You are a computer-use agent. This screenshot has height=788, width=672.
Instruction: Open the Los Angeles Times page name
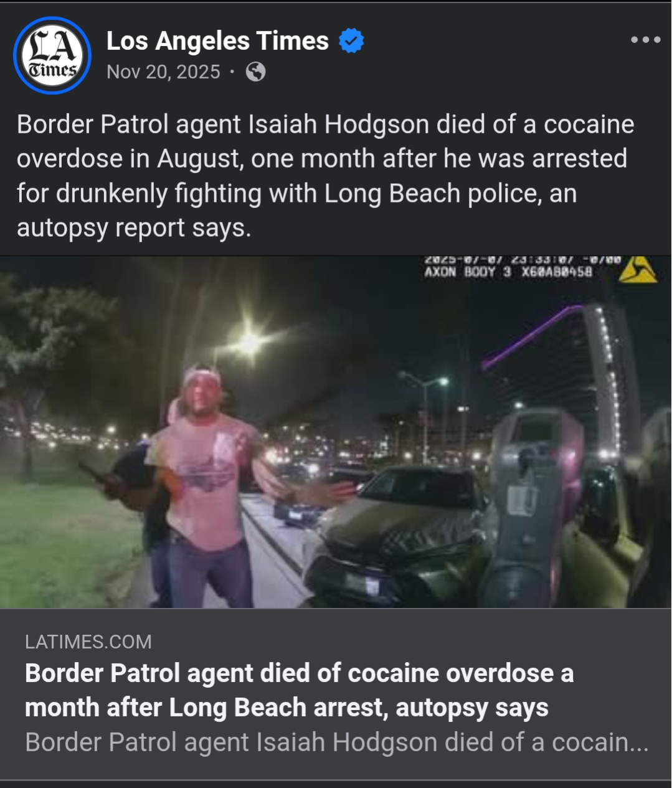217,41
